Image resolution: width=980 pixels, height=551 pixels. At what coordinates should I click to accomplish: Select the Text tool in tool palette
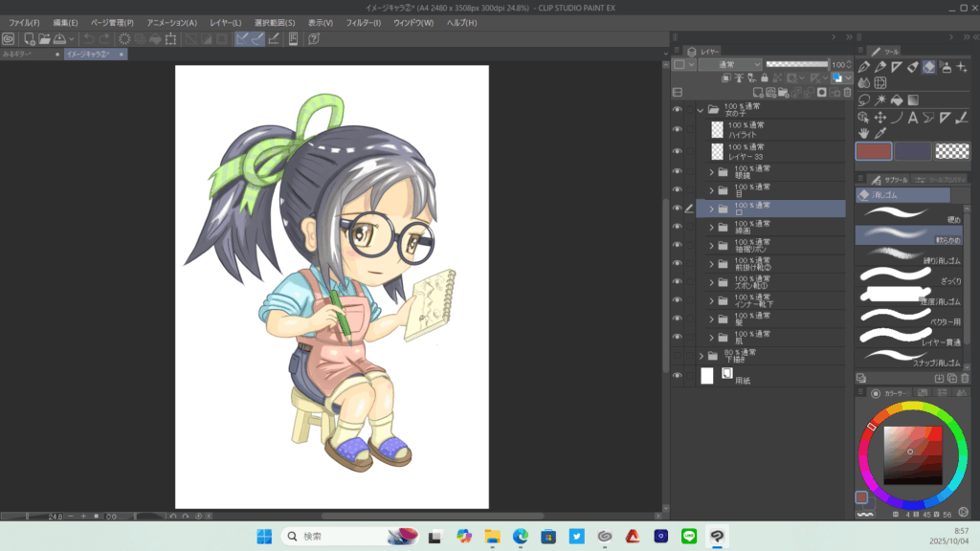pos(913,118)
